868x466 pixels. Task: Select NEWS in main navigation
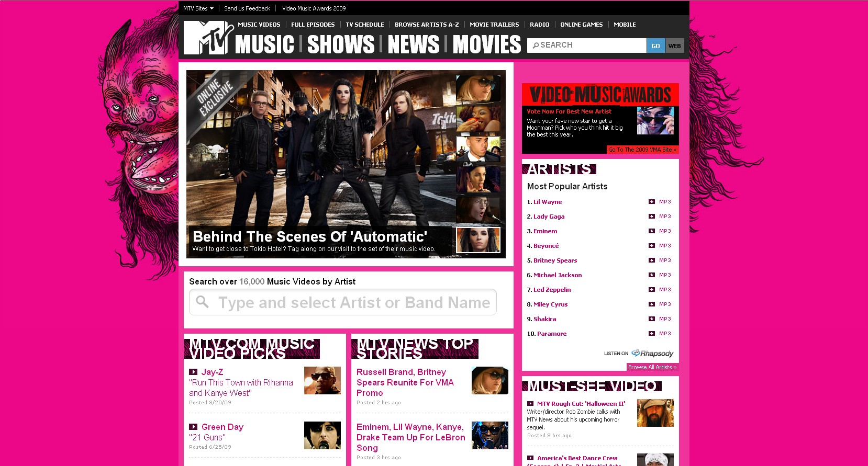413,45
